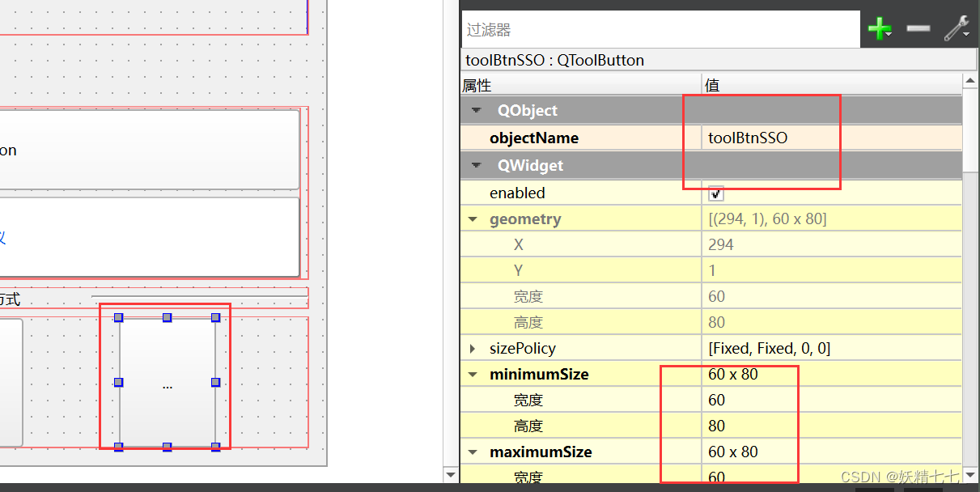This screenshot has width=980, height=492.
Task: Open the wrench configure property editor icon
Action: click(x=957, y=29)
